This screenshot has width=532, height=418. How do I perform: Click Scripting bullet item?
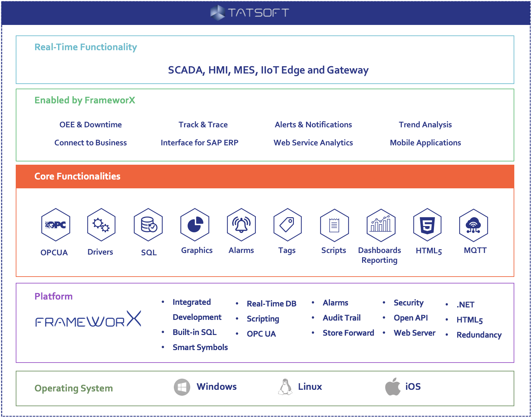pyautogui.click(x=263, y=319)
